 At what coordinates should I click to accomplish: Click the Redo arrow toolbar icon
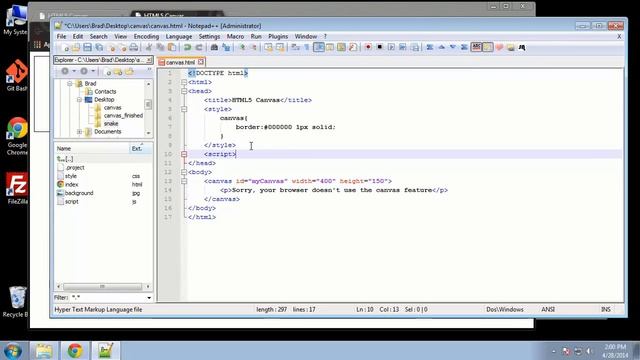[x=199, y=47]
